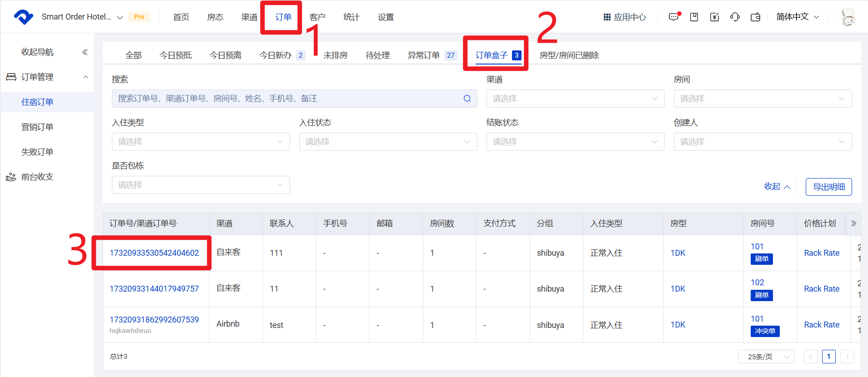
Task: Click the bookmark manual icon in header
Action: tap(694, 17)
